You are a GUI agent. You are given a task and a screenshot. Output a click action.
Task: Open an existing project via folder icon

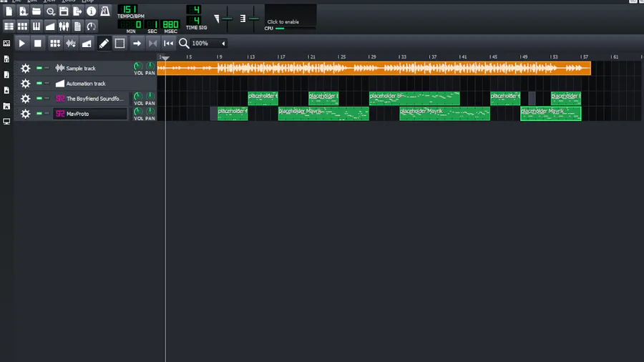(x=36, y=11)
